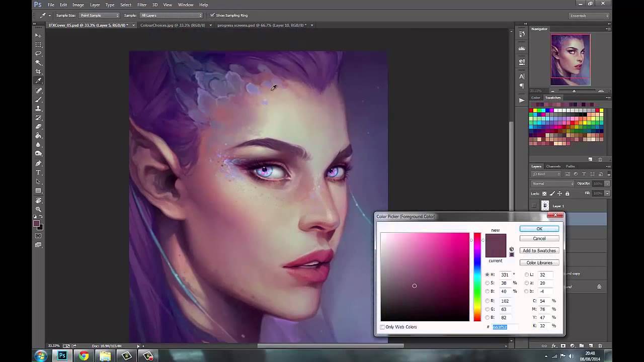The image size is (644, 362).
Task: Click inside the hue slider strip
Action: pyautogui.click(x=477, y=277)
